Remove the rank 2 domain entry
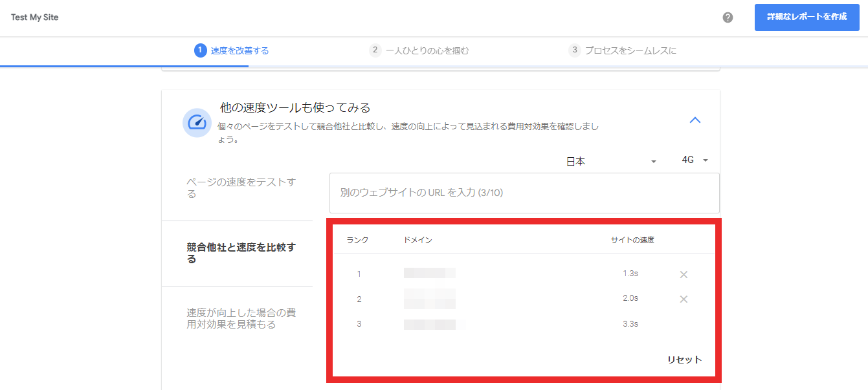This screenshot has width=868, height=390. click(x=684, y=299)
